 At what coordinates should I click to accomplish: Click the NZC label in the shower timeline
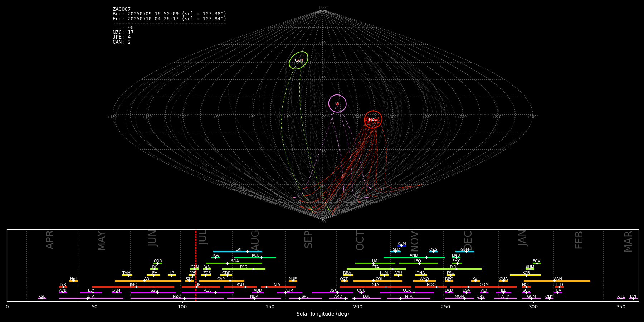177,297
